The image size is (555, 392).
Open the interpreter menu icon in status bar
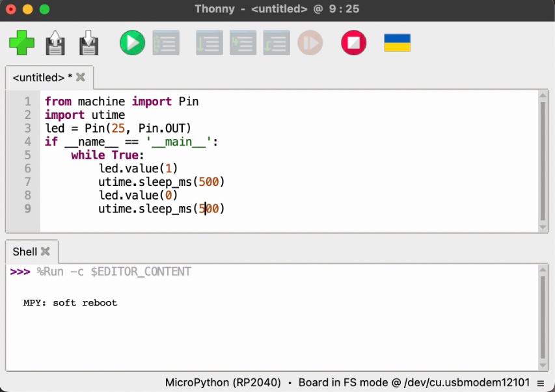541,383
